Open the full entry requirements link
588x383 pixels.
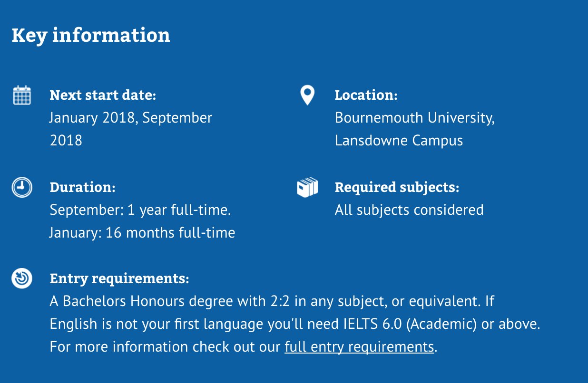point(359,347)
